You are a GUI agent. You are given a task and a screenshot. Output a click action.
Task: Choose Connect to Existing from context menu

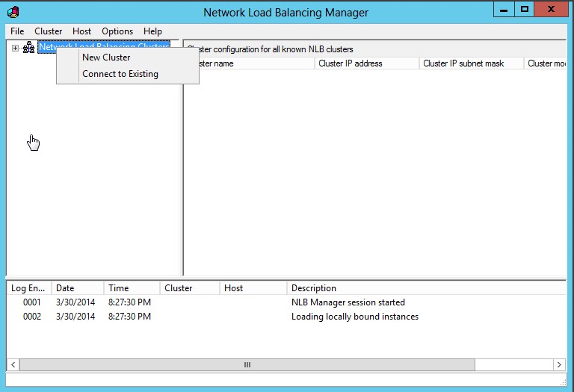tap(120, 74)
